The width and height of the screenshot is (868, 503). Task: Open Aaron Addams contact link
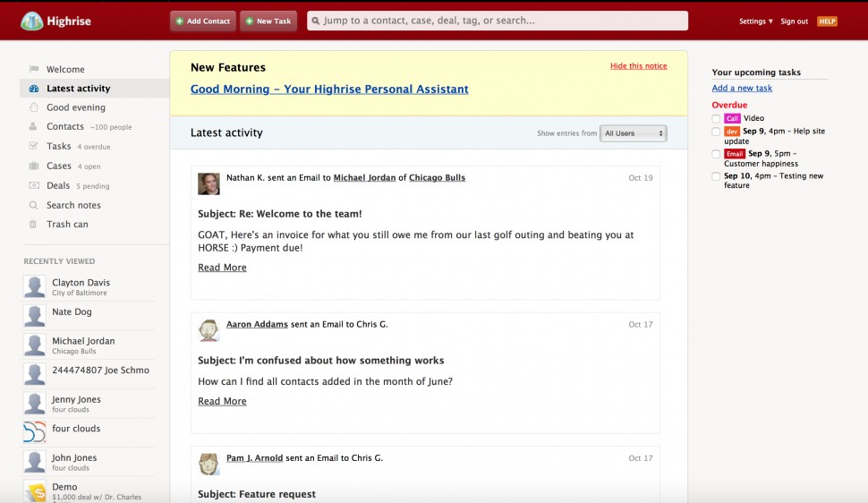click(x=257, y=324)
